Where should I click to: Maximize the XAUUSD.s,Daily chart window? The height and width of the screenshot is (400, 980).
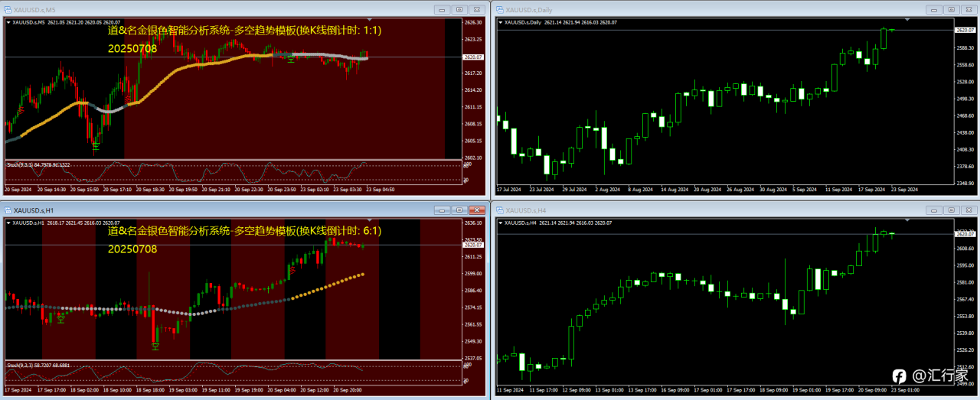coord(951,9)
